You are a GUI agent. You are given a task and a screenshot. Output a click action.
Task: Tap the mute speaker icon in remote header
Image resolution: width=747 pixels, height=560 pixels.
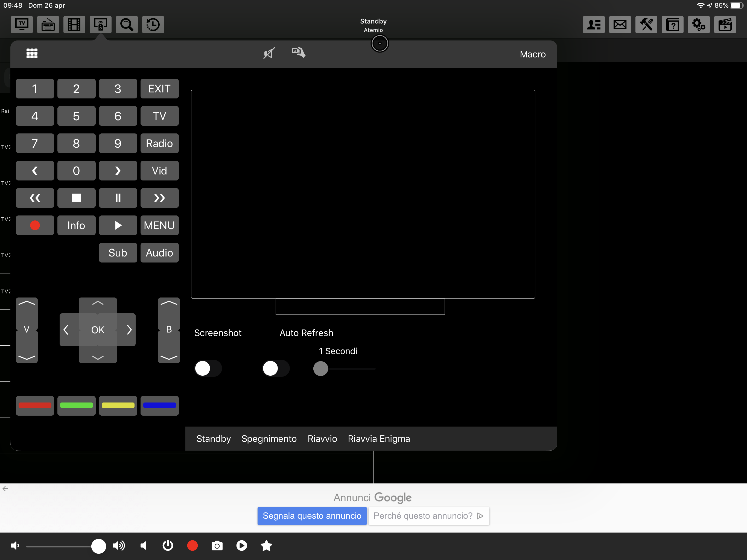coord(269,53)
